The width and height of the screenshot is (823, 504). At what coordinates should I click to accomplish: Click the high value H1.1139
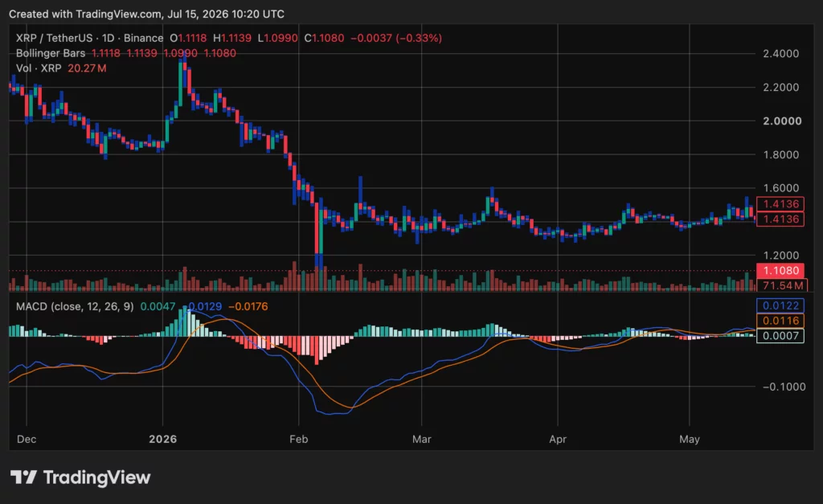[x=232, y=39]
